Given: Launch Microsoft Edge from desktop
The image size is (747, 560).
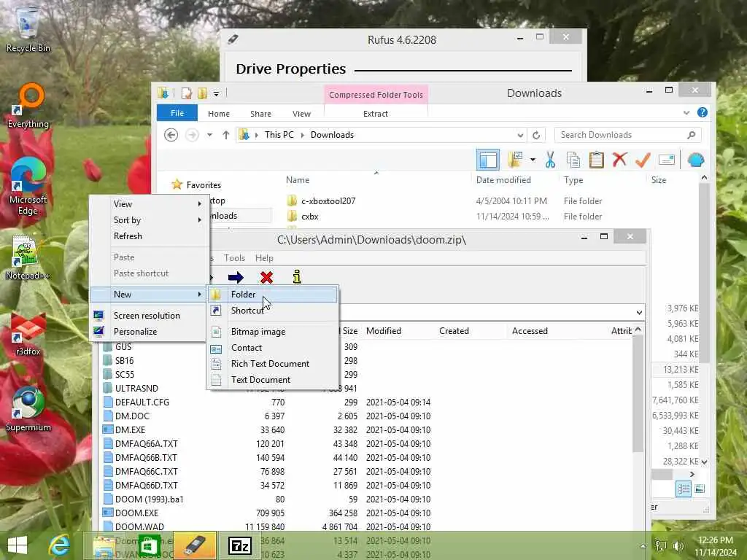Looking at the screenshot, I should (x=28, y=187).
